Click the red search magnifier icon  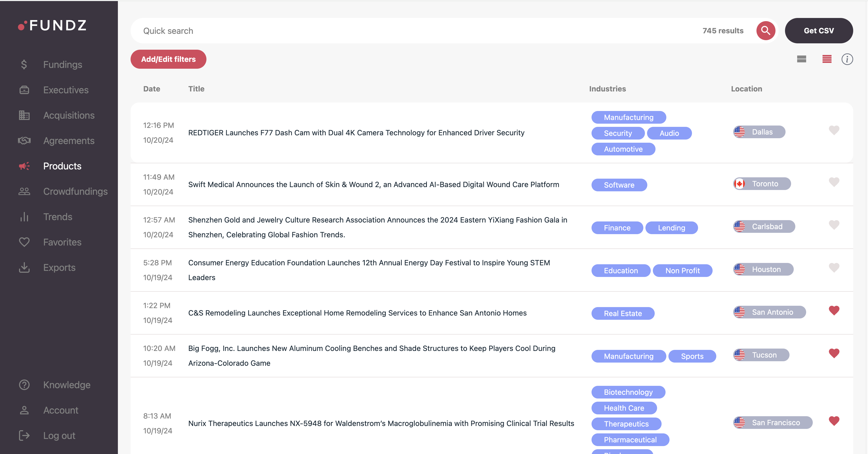(765, 31)
